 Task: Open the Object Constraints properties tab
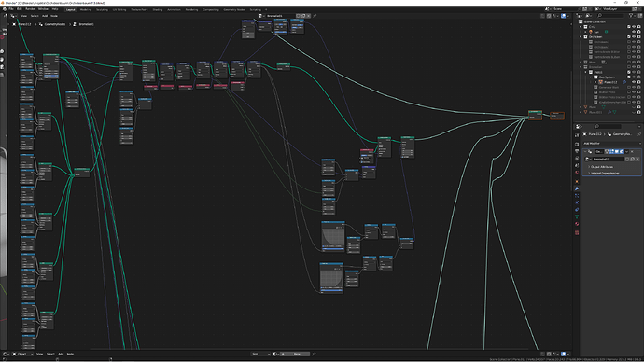click(577, 209)
